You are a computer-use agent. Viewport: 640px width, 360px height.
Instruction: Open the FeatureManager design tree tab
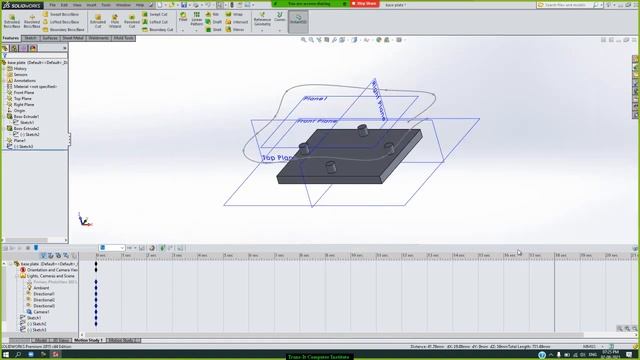(5, 48)
